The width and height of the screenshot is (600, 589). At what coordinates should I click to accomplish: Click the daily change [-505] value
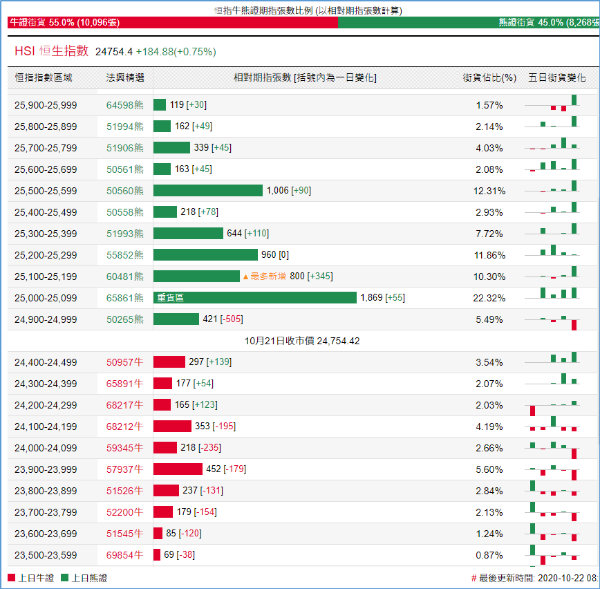tap(232, 319)
